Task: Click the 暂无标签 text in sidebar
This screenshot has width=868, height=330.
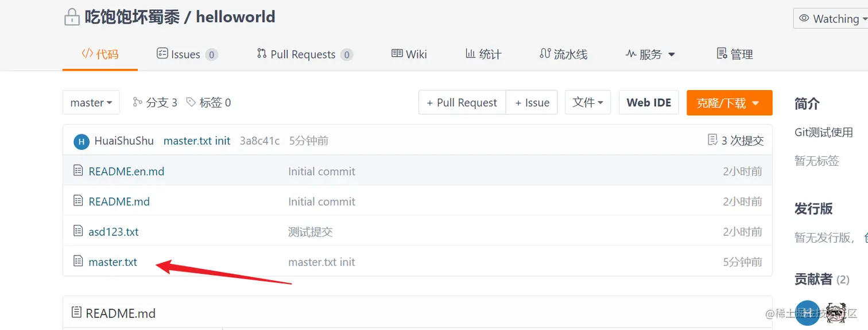Action: [817, 161]
